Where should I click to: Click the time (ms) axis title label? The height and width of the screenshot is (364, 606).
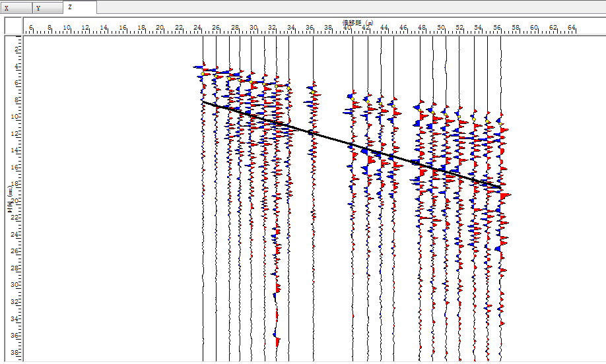pyautogui.click(x=10, y=199)
